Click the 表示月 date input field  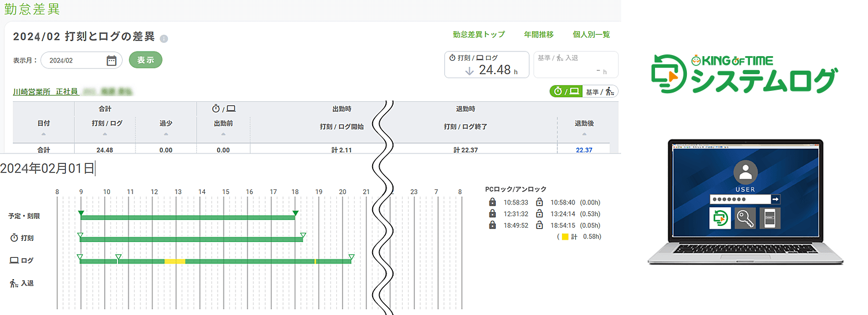click(82, 60)
